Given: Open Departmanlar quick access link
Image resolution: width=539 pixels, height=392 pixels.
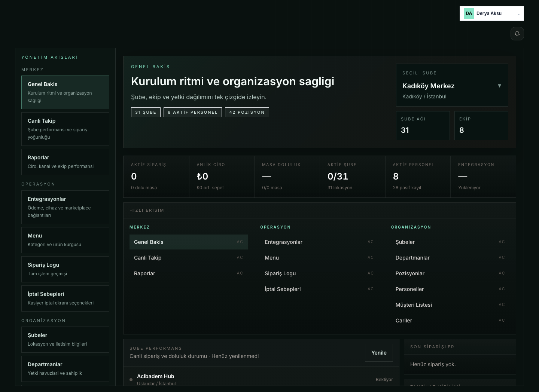Looking at the screenshot, I should tap(450, 258).
